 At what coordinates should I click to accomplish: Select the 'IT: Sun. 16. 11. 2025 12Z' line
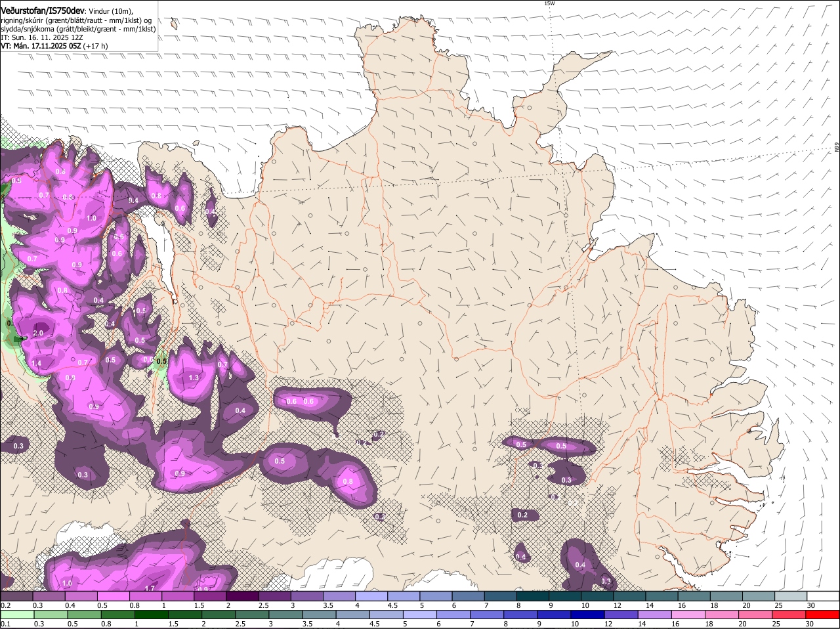[42, 37]
